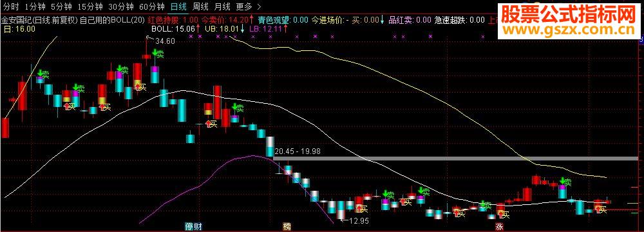The width and height of the screenshot is (644, 232).
Task: Click the UB: 18.01 value
Action: pos(222,29)
